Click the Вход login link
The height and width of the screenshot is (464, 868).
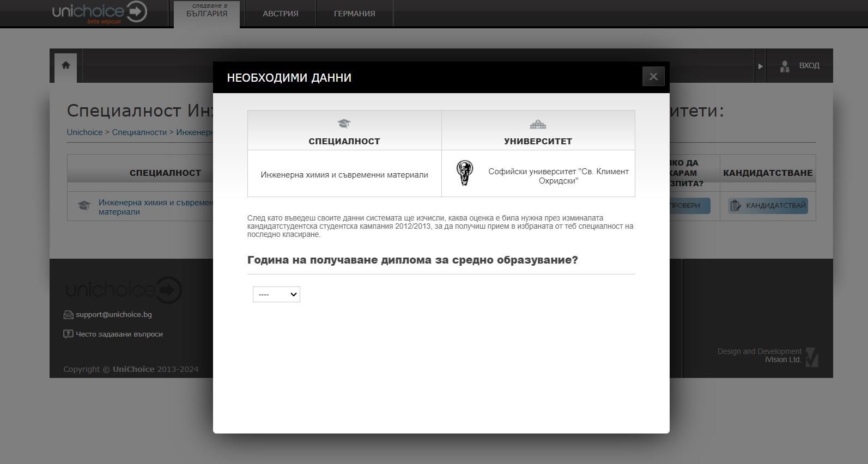(x=809, y=65)
